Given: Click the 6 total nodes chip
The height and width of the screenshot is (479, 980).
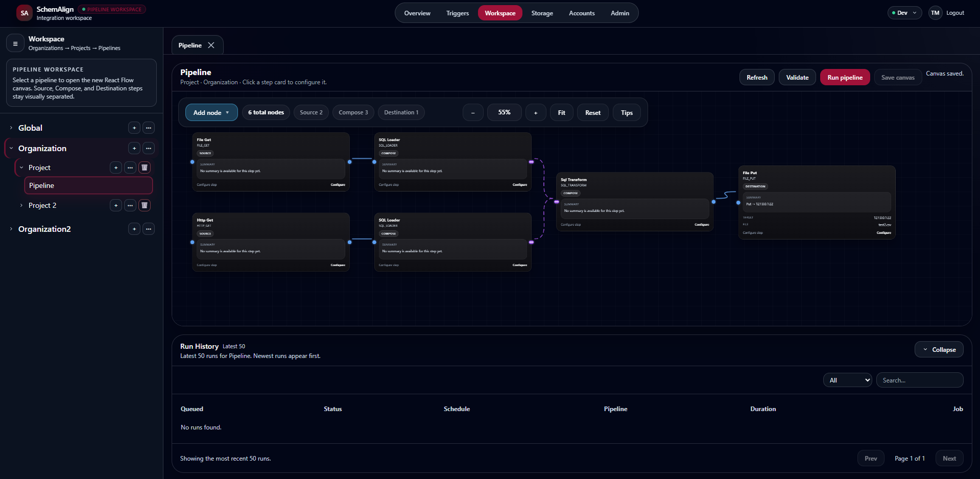Looking at the screenshot, I should [x=266, y=112].
